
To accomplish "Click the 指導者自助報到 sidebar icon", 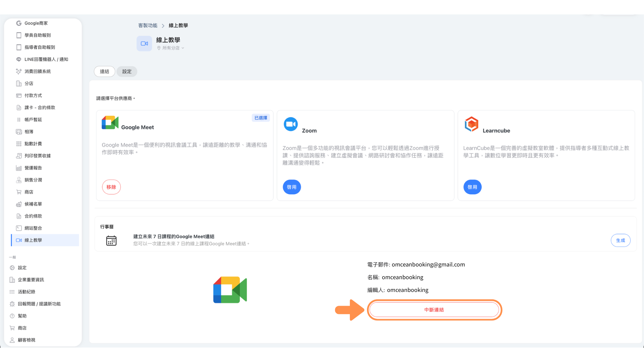I will click(19, 47).
